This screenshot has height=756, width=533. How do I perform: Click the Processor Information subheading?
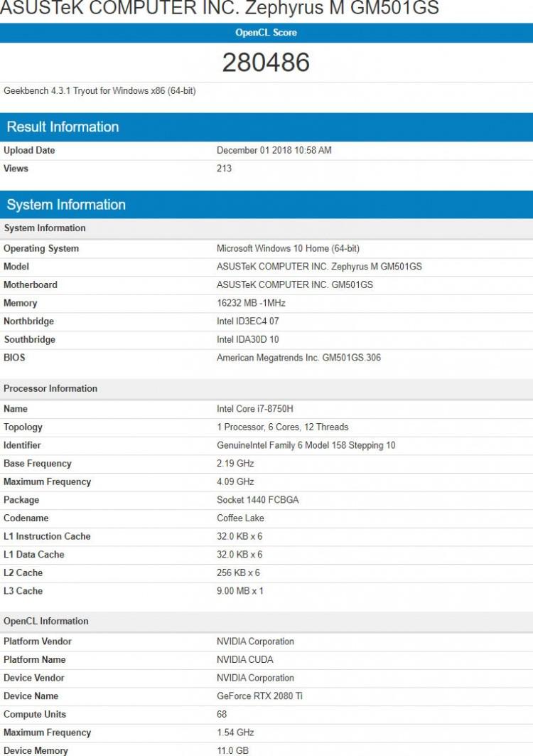(x=50, y=389)
